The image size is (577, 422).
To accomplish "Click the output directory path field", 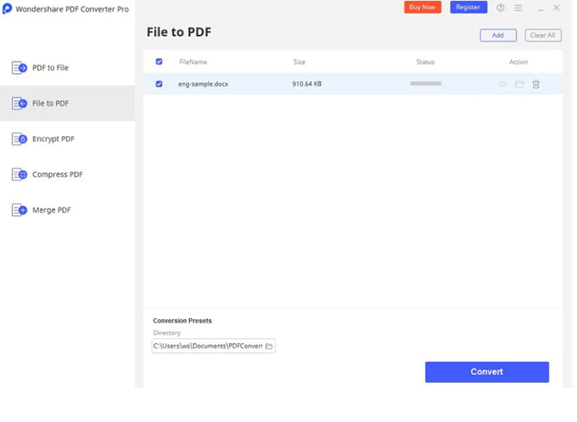I will pyautogui.click(x=213, y=346).
